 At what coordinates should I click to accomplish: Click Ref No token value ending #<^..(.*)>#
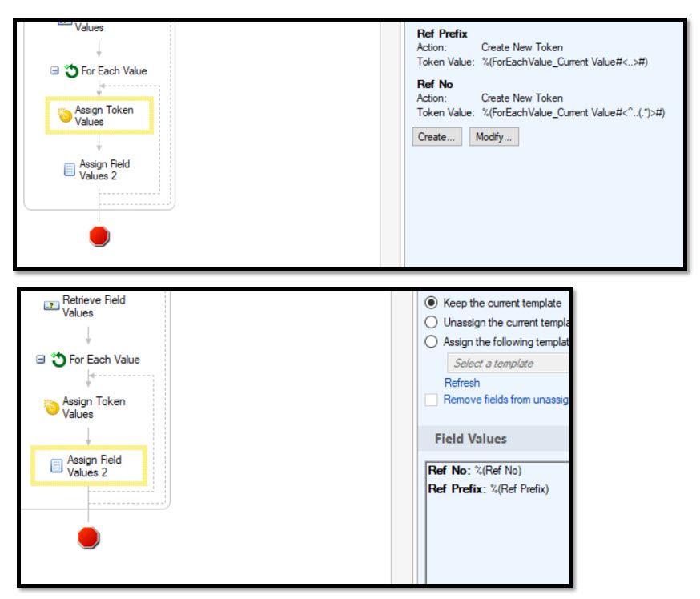pos(573,112)
